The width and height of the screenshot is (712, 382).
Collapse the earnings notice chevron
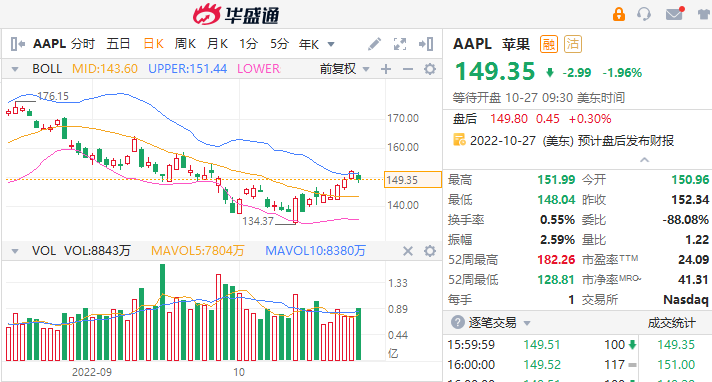click(644, 160)
